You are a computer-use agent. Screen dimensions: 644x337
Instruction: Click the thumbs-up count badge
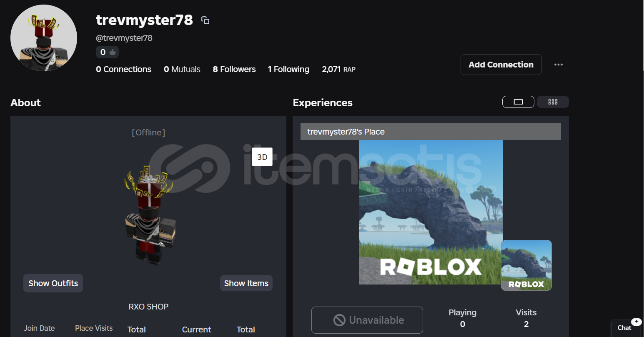[107, 52]
